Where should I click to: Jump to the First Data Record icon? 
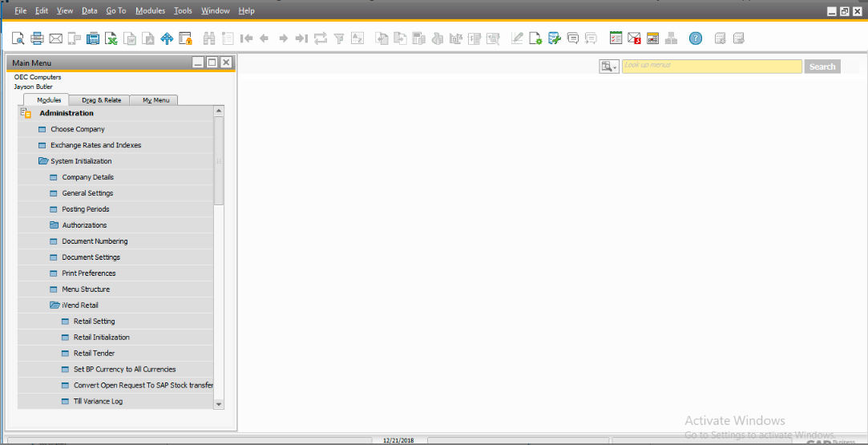(246, 38)
